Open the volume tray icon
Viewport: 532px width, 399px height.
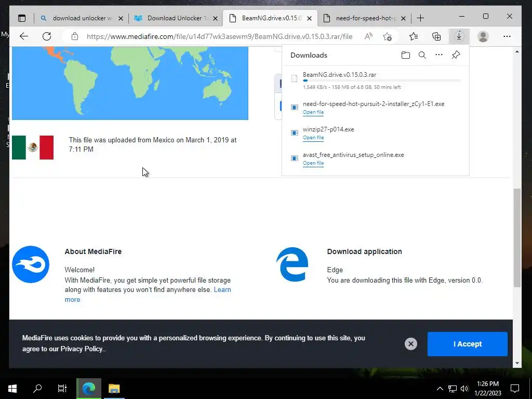[x=464, y=389]
